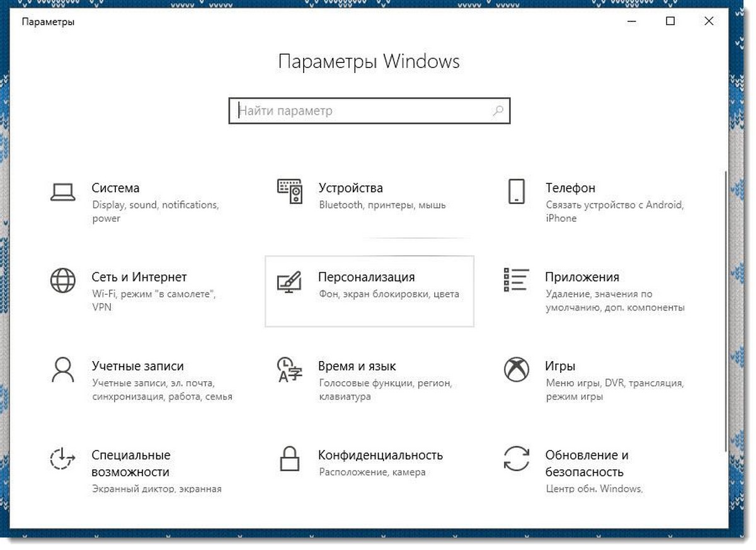Open the Учетные записи person icon
This screenshot has height=550, width=756.
(63, 370)
